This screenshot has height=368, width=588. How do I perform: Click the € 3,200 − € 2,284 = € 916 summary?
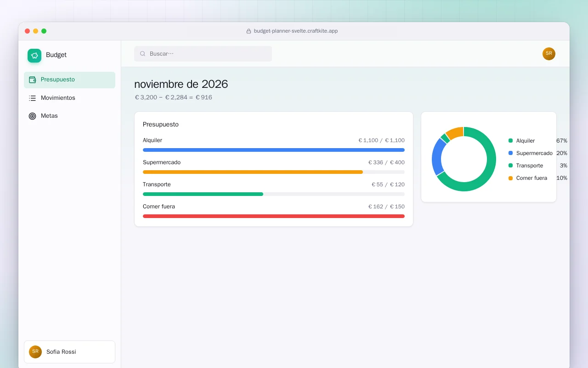click(174, 98)
